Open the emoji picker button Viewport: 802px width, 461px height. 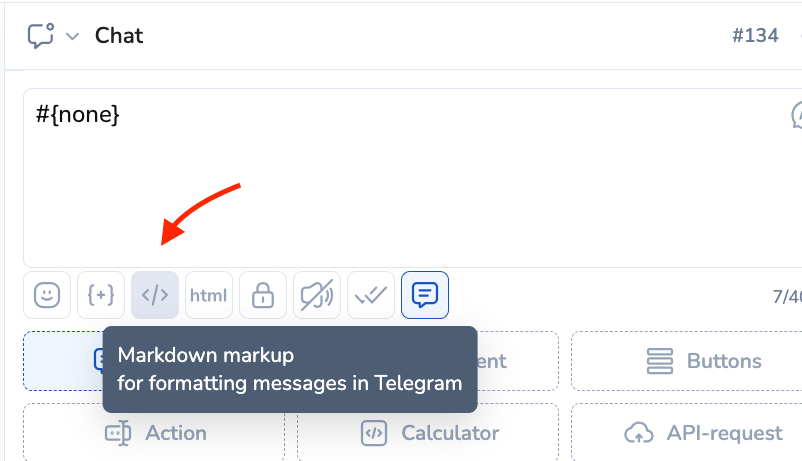tap(47, 295)
